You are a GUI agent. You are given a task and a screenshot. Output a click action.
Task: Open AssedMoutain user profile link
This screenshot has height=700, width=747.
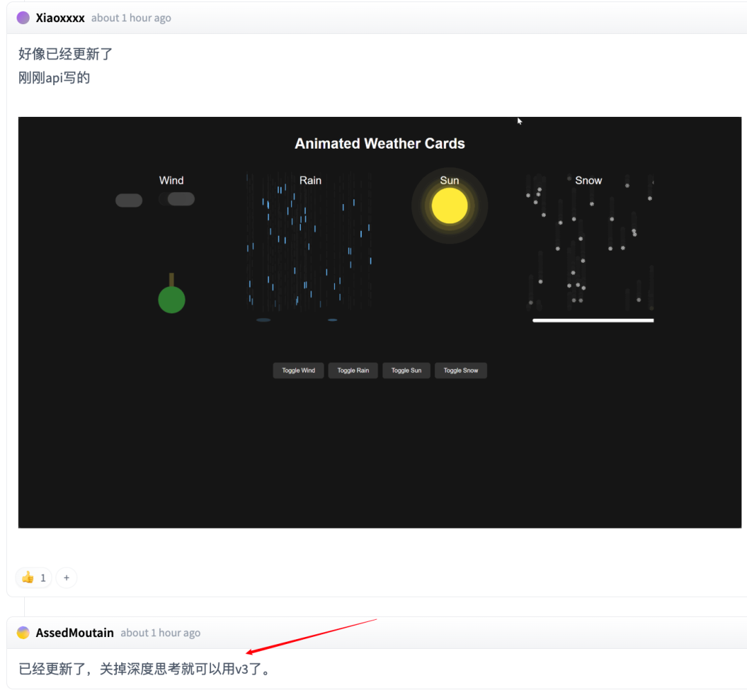tap(75, 632)
